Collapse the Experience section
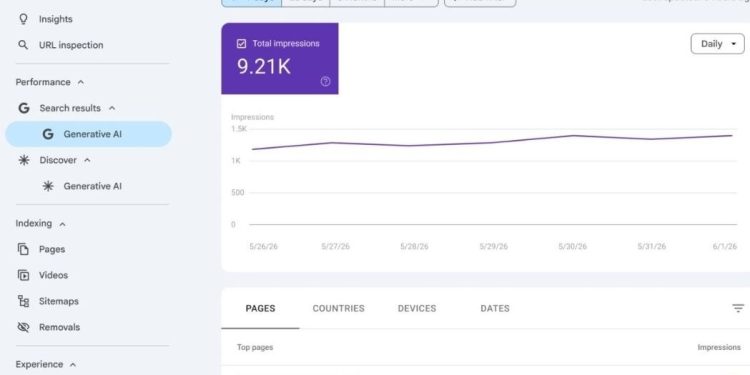Screen dimensions: 750x375 (x=73, y=364)
